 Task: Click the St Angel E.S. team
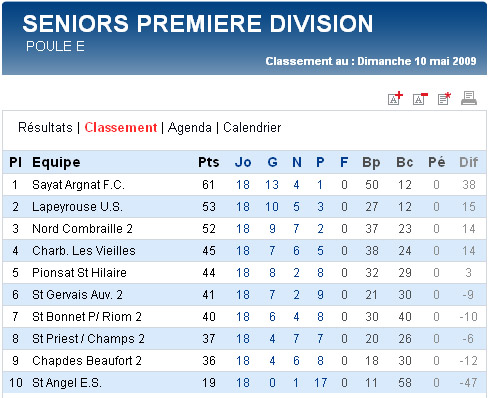67,383
